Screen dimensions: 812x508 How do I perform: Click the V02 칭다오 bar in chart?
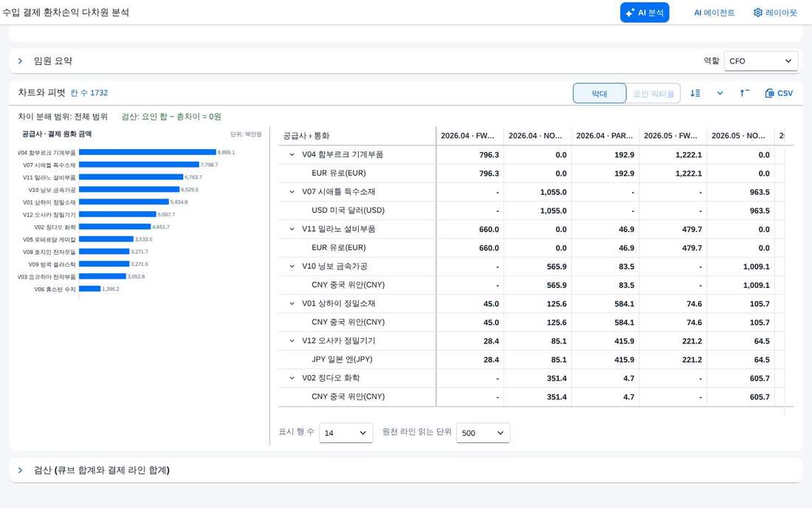[115, 227]
